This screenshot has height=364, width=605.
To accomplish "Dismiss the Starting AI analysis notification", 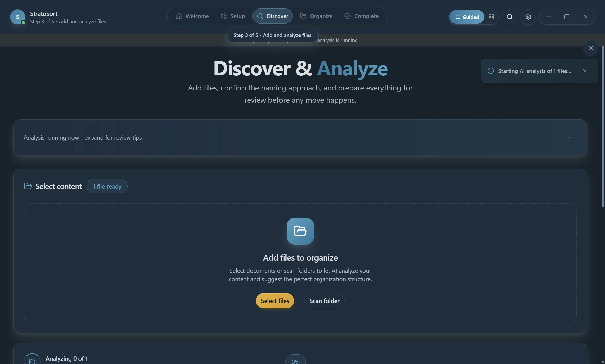I will pos(585,71).
